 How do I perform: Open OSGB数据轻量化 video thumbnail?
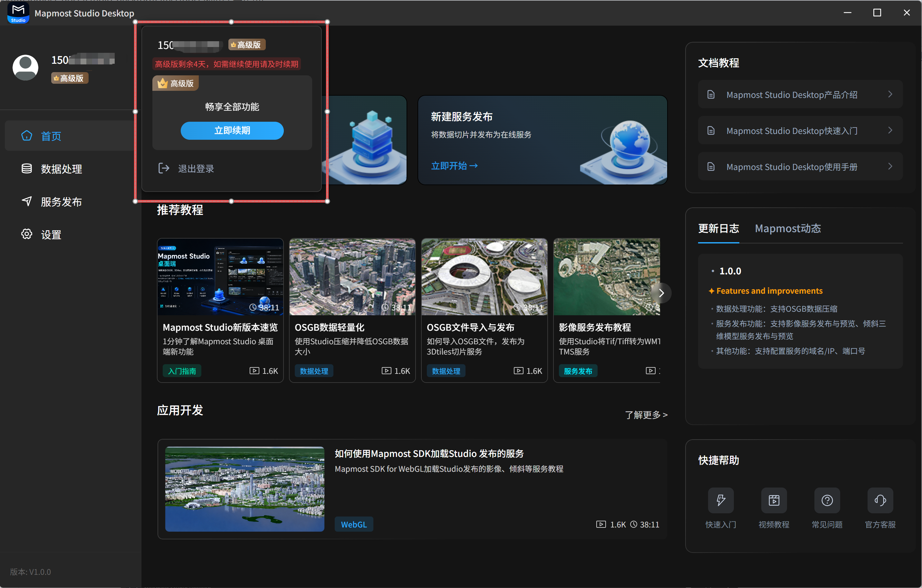tap(352, 277)
